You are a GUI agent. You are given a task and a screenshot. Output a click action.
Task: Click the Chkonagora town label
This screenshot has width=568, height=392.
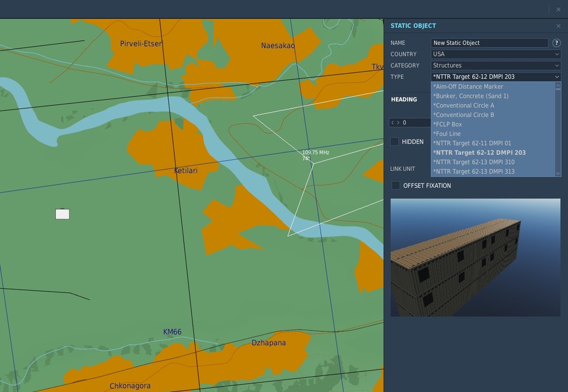click(130, 386)
